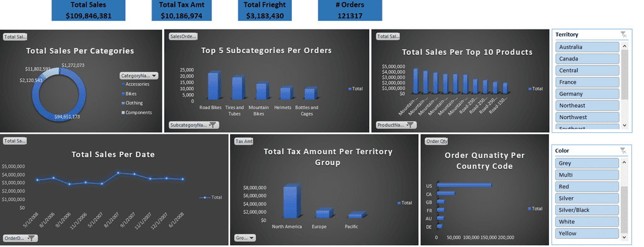Click the Total Sales KPI card
Viewport: 644px width, 247px height.
pyautogui.click(x=88, y=10)
